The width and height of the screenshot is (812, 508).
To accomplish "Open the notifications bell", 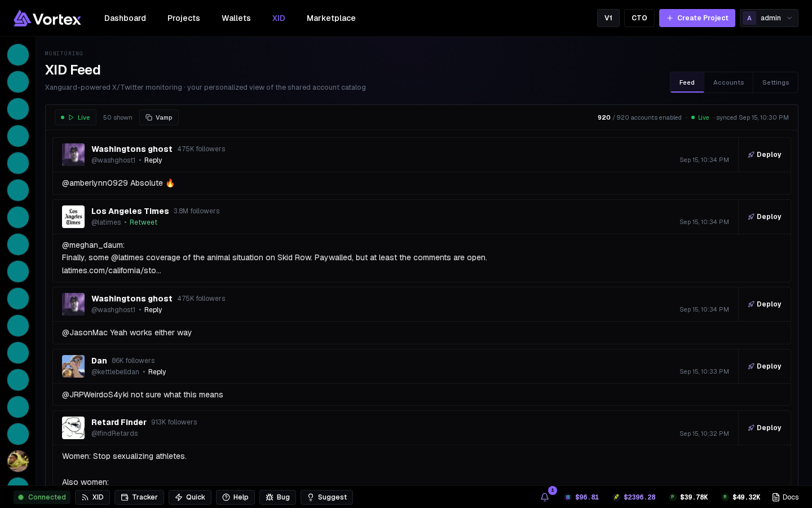I will point(545,497).
